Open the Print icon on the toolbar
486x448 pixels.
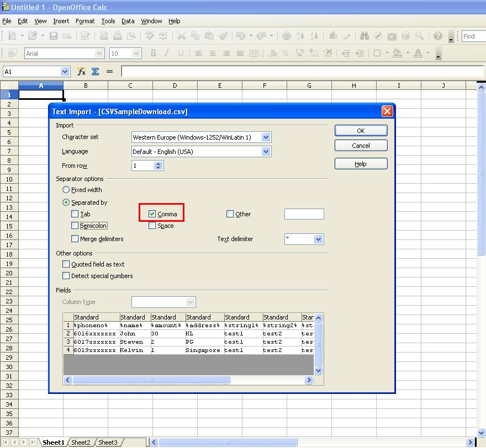click(x=117, y=35)
